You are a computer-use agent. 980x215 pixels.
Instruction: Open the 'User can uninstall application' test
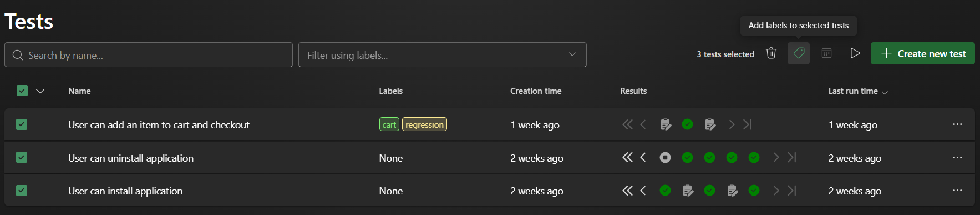point(131,158)
